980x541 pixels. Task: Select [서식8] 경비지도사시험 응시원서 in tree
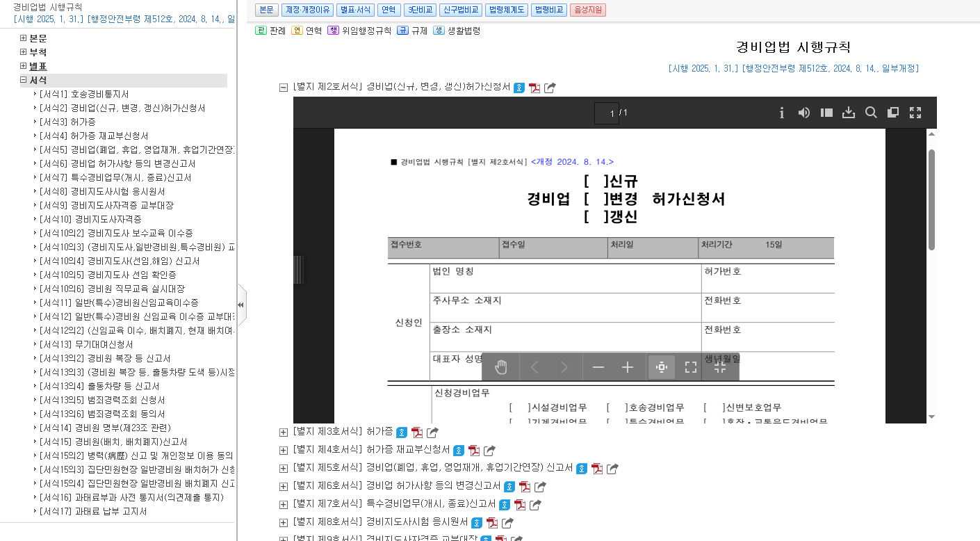[102, 191]
